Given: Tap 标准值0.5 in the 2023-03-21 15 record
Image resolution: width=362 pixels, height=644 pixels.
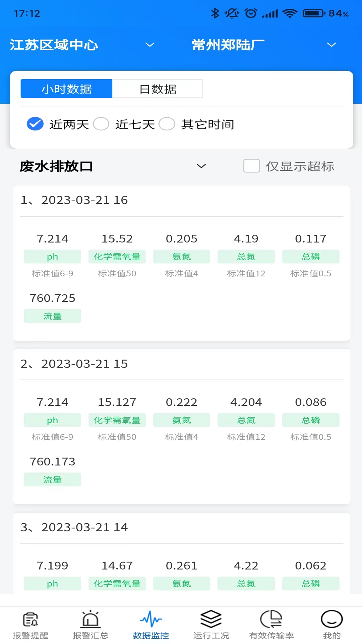Looking at the screenshot, I should (311, 437).
